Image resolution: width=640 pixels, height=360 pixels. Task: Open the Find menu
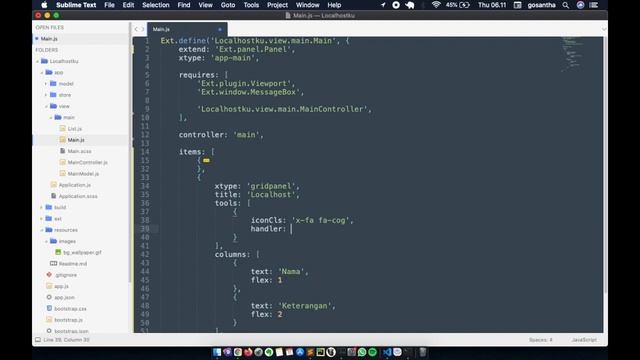(x=184, y=5)
